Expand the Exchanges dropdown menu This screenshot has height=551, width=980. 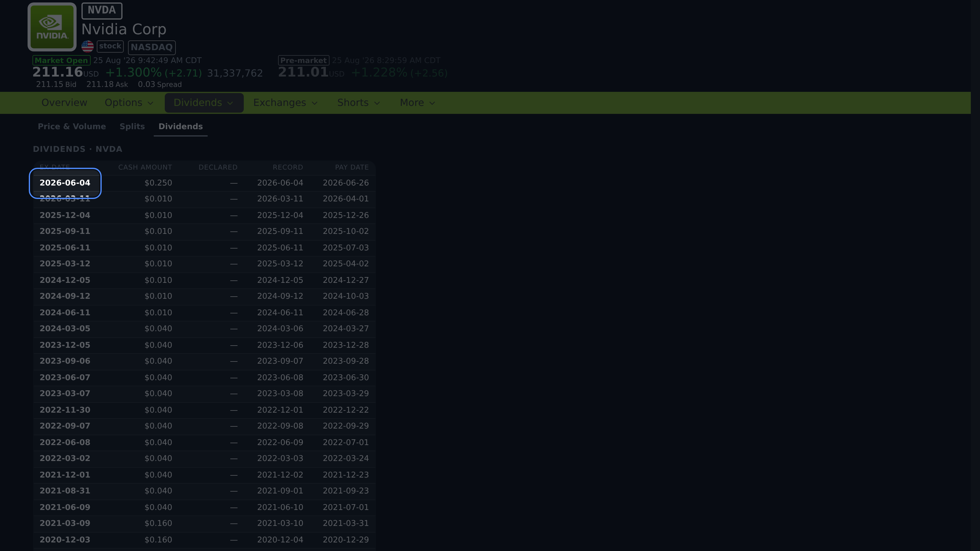[285, 103]
